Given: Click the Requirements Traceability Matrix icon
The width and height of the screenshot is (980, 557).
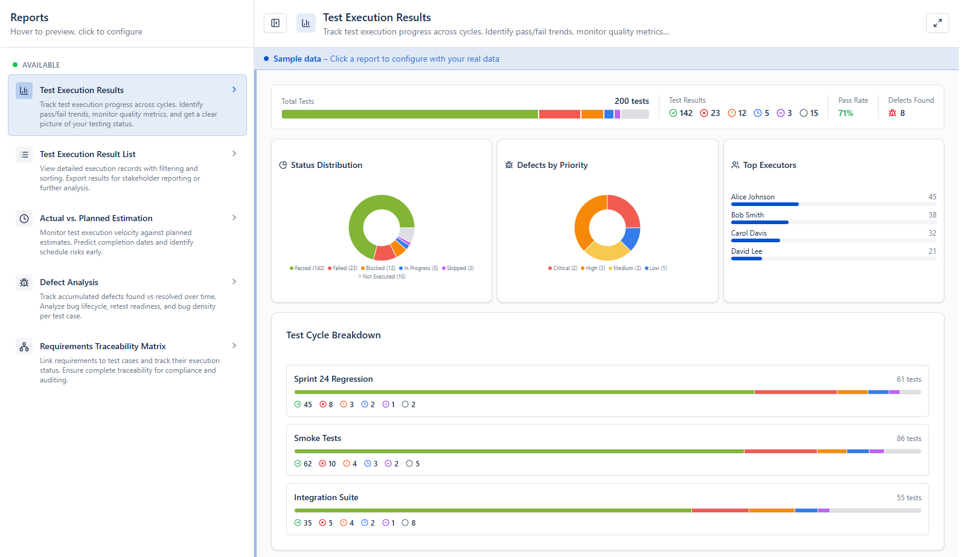Looking at the screenshot, I should tap(24, 347).
